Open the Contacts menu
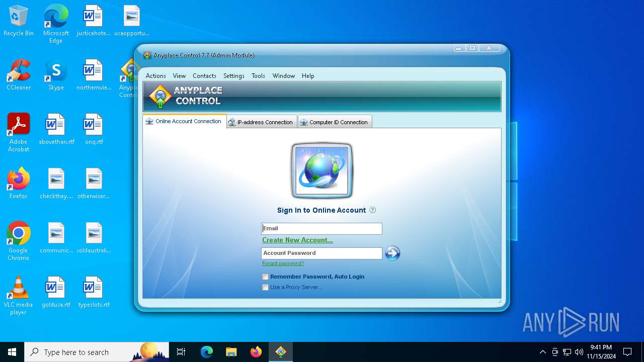644x362 pixels. [x=204, y=76]
